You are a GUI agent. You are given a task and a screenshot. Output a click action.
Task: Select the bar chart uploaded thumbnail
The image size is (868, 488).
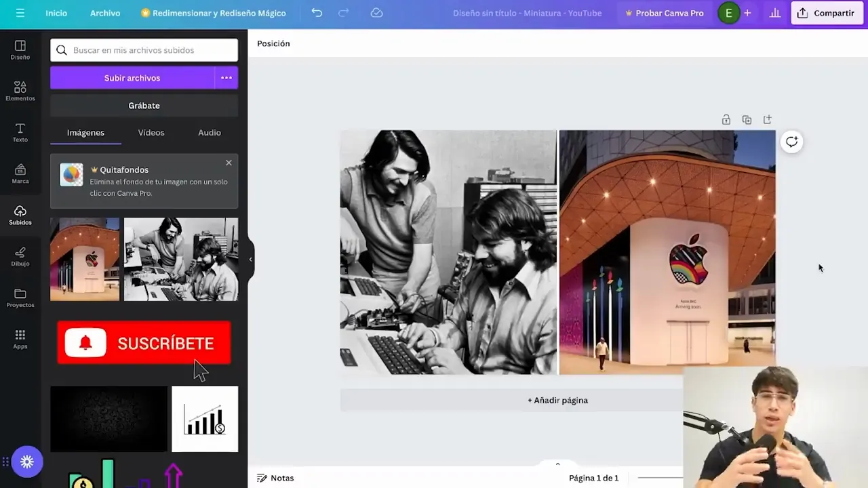[205, 419]
